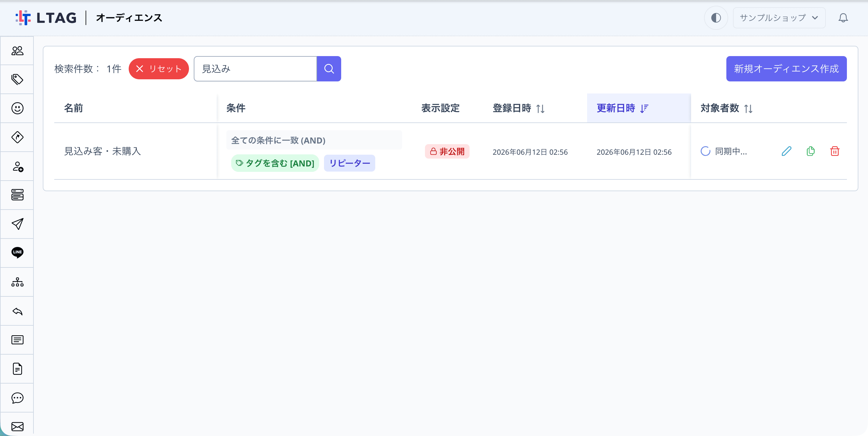
Task: Open the hierarchy tree sidebar icon
Action: click(17, 282)
